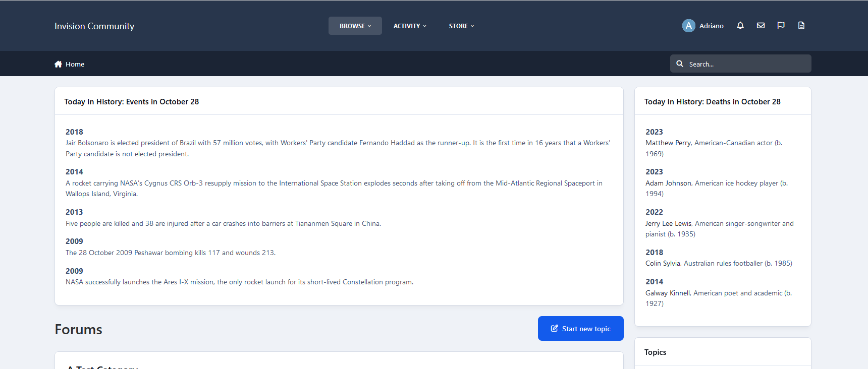
Task: Expand the Browse dropdown menu
Action: pyautogui.click(x=355, y=26)
